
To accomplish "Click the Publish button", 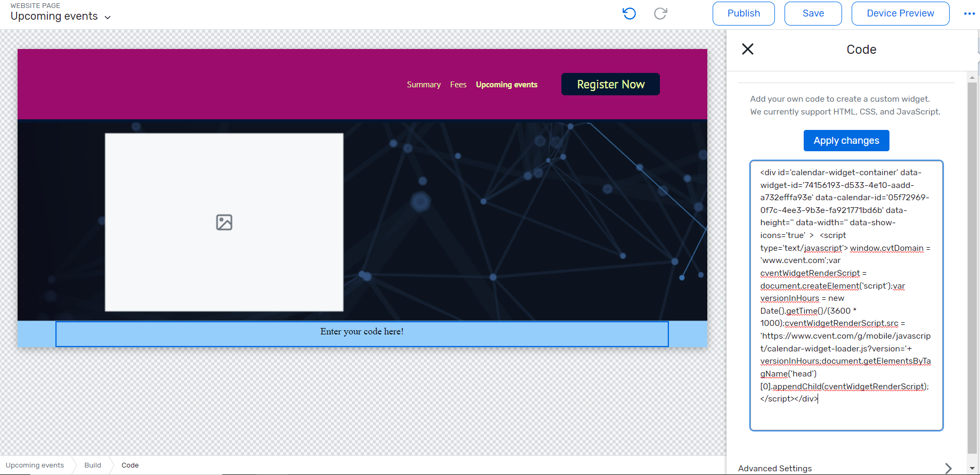I will [x=744, y=13].
